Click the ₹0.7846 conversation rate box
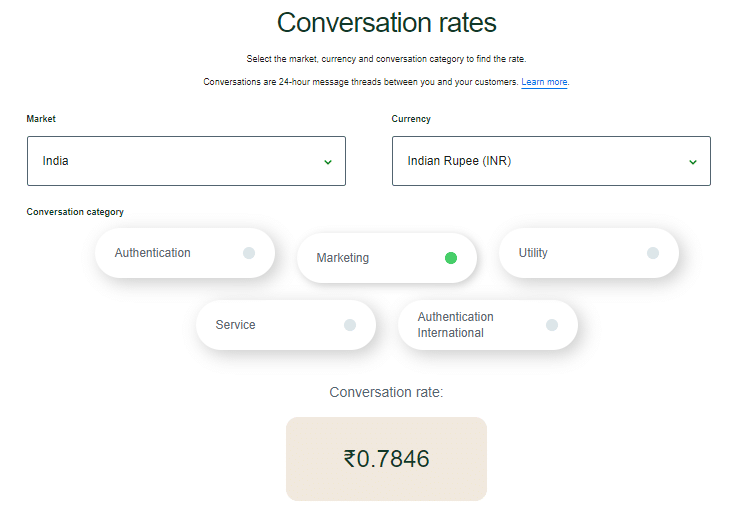Viewport: 745px width, 506px height. coord(386,459)
